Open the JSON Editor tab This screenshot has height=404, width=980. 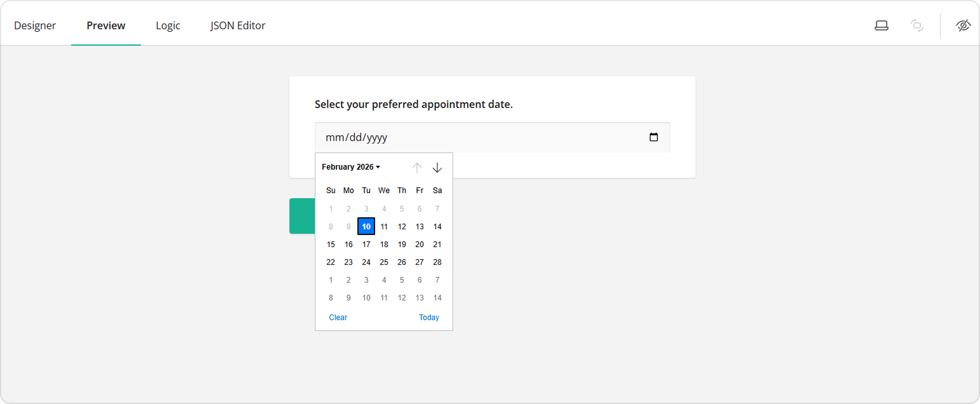click(237, 25)
